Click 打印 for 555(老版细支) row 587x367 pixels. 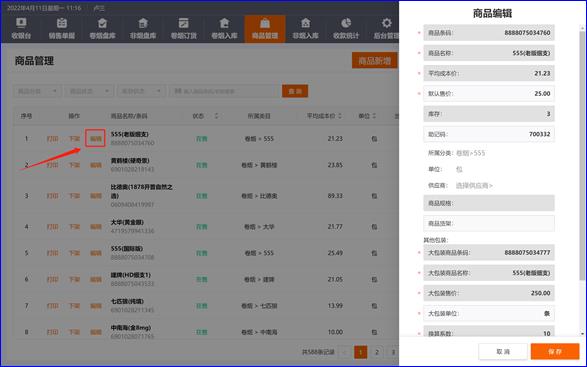click(52, 139)
